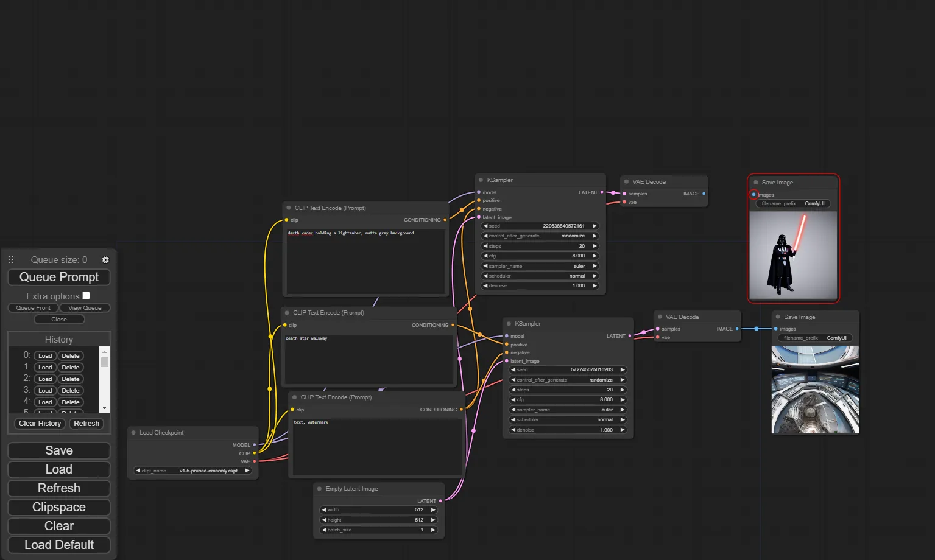Click the large Load button in menu
This screenshot has width=935, height=560.
(59, 469)
